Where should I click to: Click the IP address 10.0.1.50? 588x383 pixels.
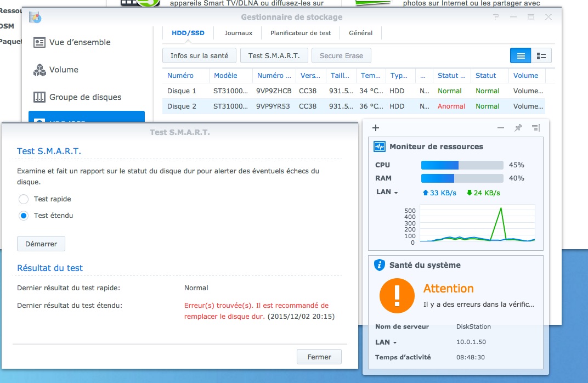pyautogui.click(x=471, y=342)
